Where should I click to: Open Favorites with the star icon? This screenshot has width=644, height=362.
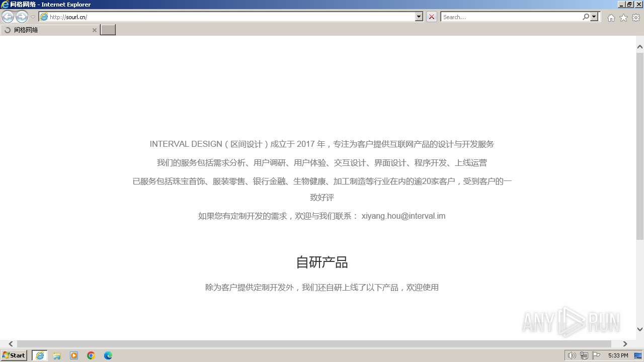tap(623, 18)
